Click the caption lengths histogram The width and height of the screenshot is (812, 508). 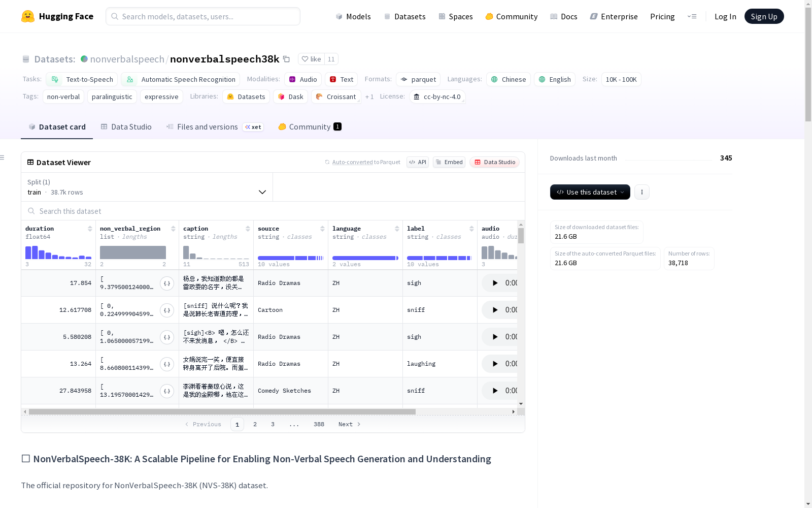click(216, 252)
